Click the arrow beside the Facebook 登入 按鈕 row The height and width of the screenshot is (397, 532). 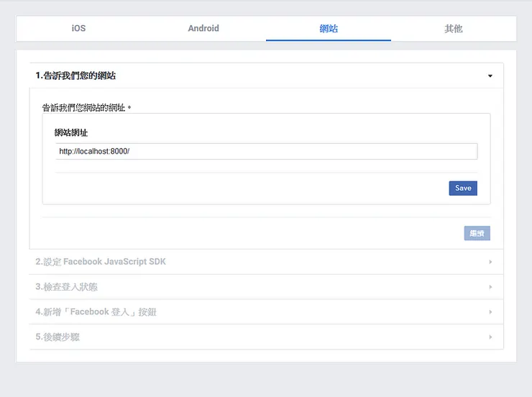point(490,312)
